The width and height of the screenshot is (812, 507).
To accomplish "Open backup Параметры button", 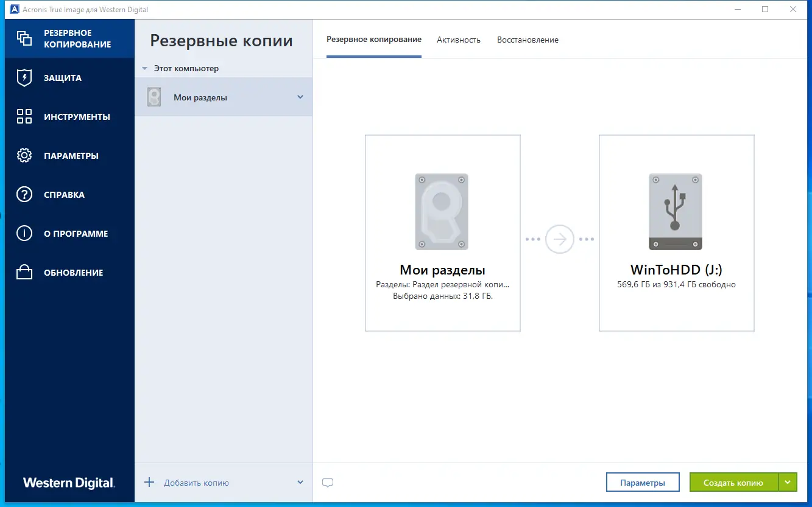I will (x=643, y=481).
